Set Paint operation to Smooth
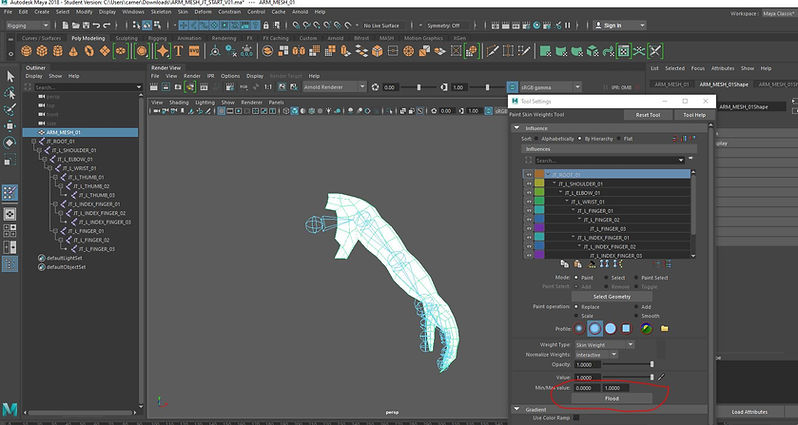Viewport: 798px width, 425px height. click(636, 316)
